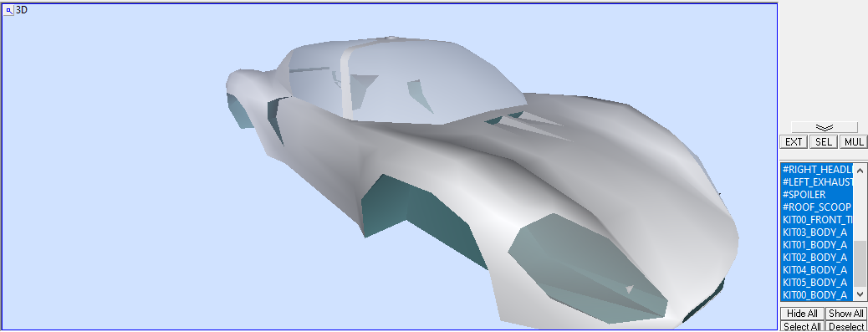Select KIT04_BODY_A in the object list

click(816, 271)
